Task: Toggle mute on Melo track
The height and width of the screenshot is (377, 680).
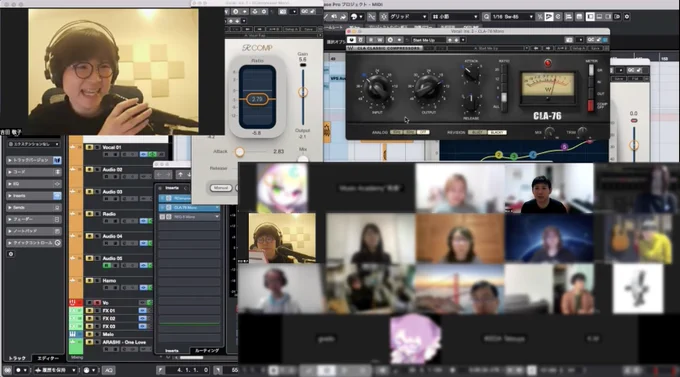Action: (x=89, y=334)
